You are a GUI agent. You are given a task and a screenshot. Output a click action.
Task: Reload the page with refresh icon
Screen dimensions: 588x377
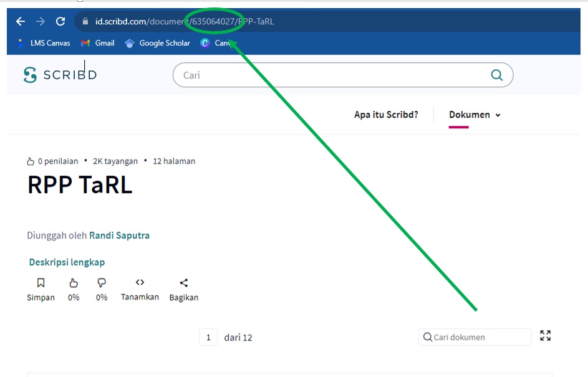[60, 22]
